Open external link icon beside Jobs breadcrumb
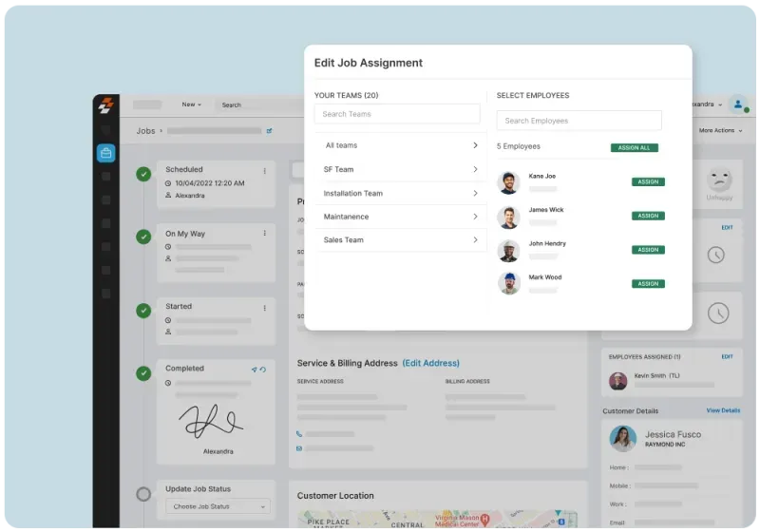Screen dimensions: 760x532 coord(270,131)
